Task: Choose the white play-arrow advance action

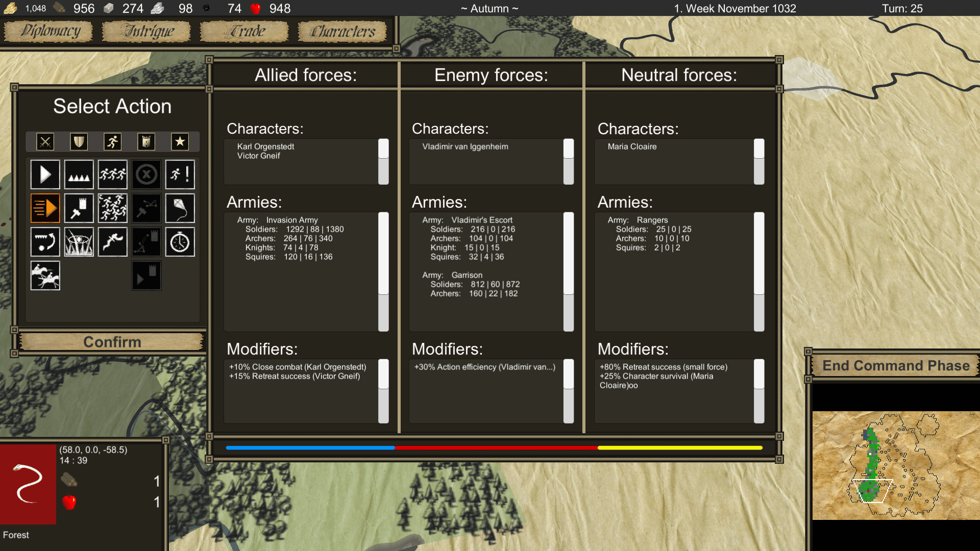Action: tap(45, 175)
